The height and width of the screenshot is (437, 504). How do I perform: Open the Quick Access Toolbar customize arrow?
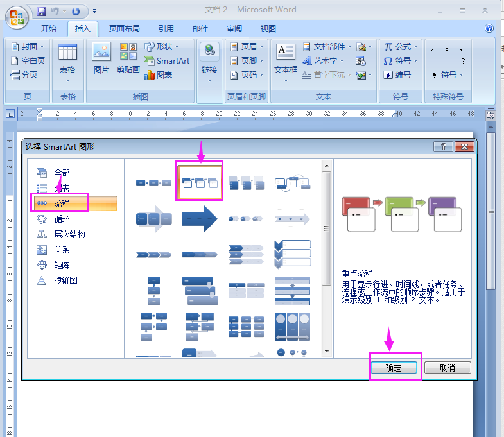tap(94, 12)
